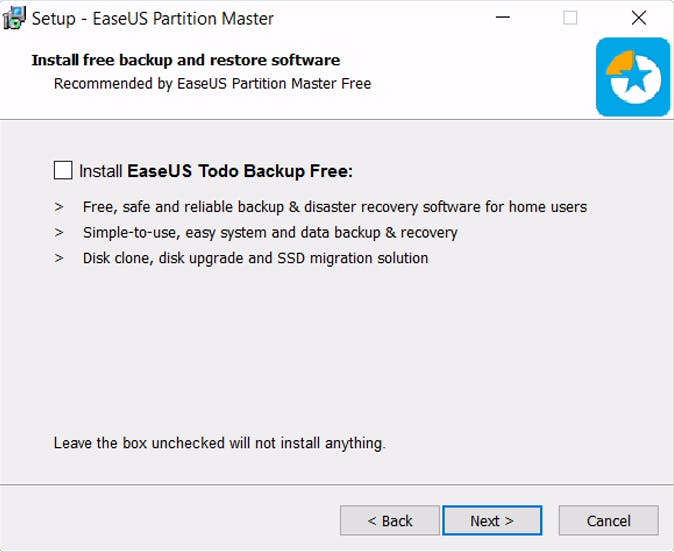Proceed by clicking Next
This screenshot has width=674, height=552.
(492, 520)
